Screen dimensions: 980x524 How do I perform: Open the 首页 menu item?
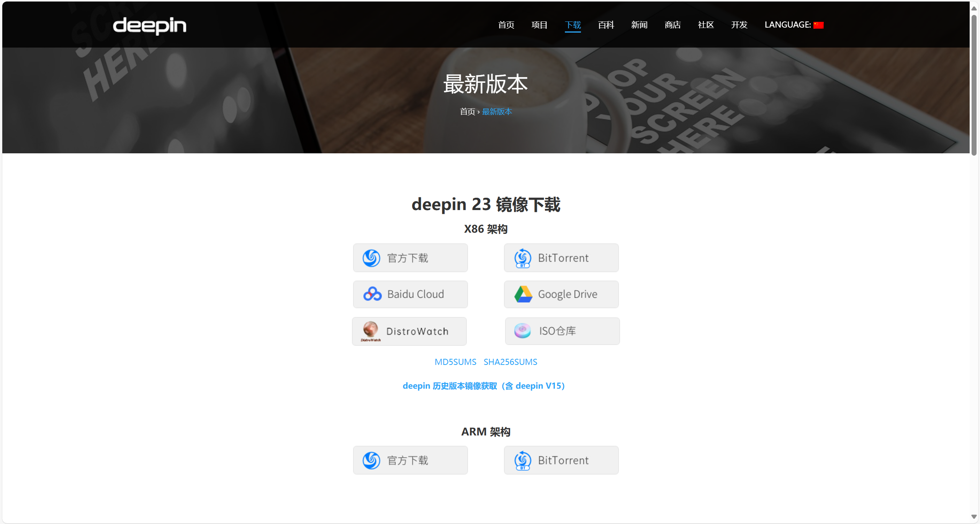click(506, 25)
